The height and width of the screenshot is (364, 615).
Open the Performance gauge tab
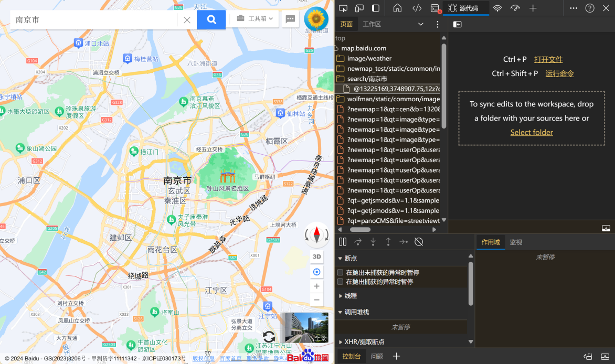click(515, 8)
